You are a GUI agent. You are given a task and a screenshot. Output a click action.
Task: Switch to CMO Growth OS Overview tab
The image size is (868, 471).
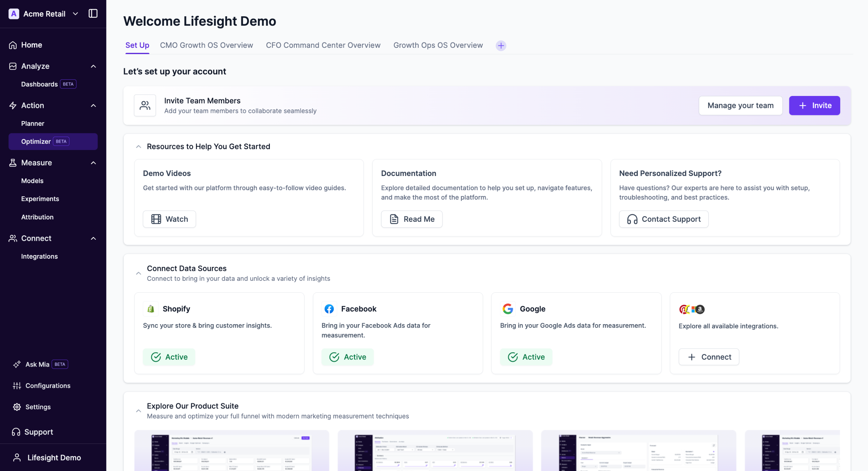click(x=206, y=45)
